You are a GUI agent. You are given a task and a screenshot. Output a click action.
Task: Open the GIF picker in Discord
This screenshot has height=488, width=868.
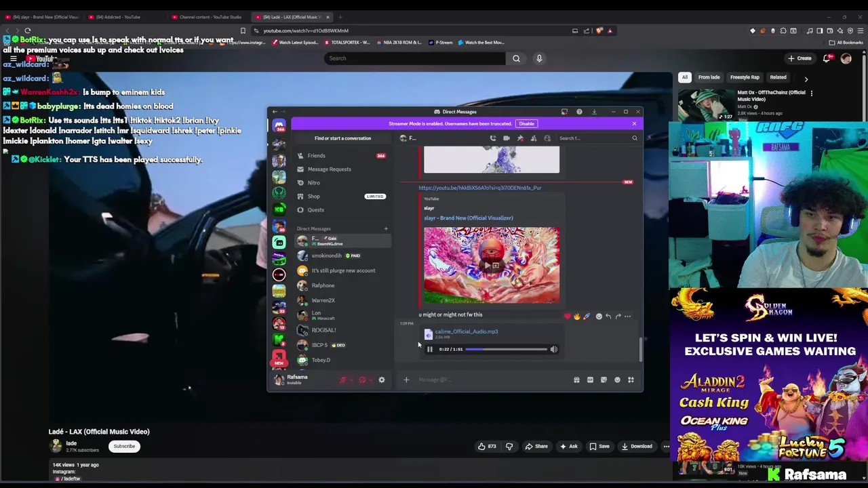pos(590,380)
